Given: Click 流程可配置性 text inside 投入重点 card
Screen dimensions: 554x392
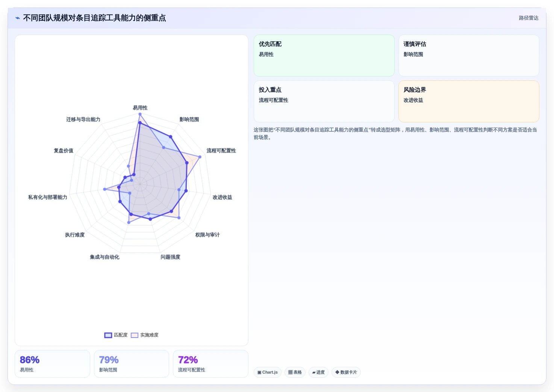Looking at the screenshot, I should point(274,100).
